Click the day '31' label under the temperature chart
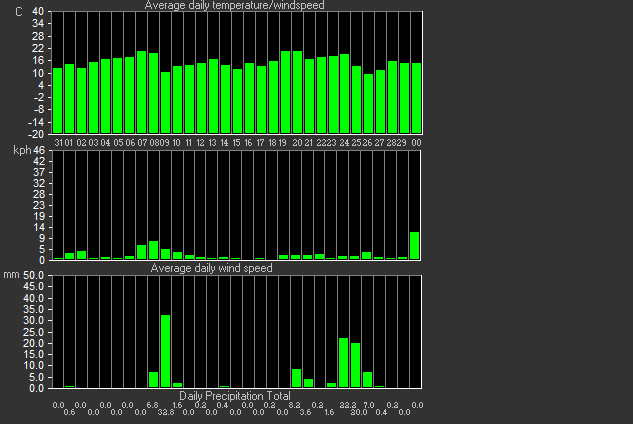Viewport: 633px width, 424px height. coord(59,143)
